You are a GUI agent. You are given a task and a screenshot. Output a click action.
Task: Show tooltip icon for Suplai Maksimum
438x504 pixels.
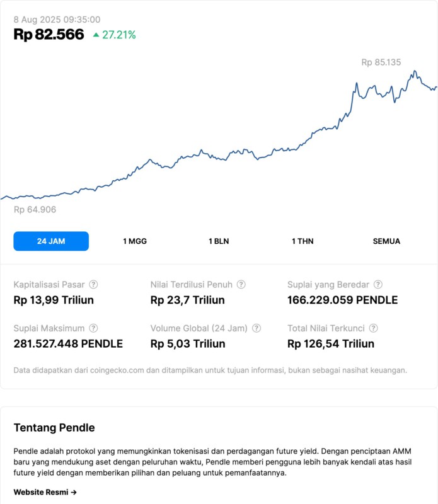pyautogui.click(x=93, y=328)
